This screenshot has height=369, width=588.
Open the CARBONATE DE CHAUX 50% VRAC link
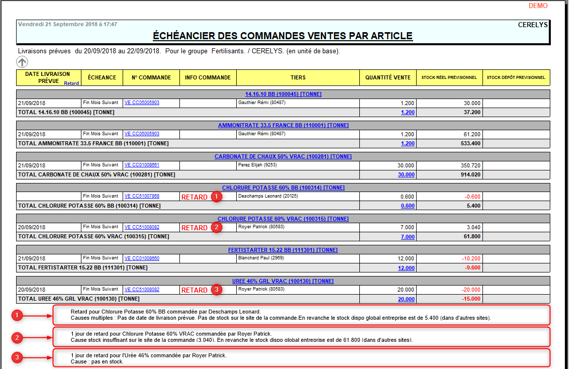(282, 156)
